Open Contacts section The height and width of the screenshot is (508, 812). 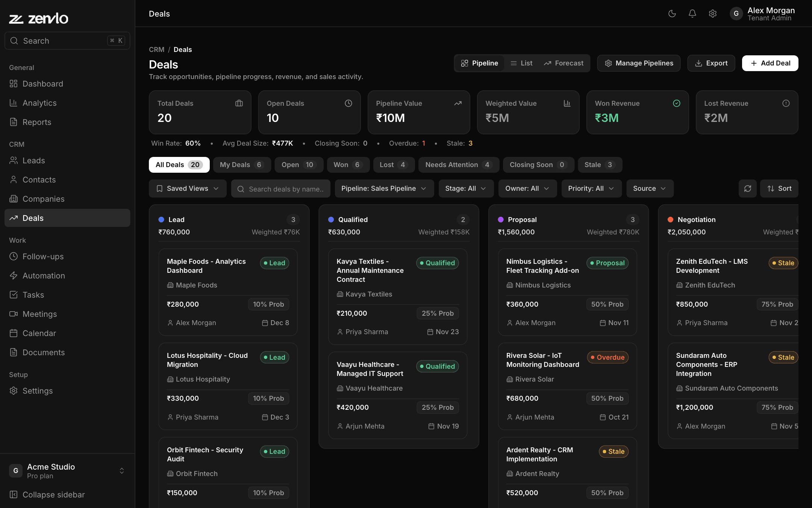[67, 179]
